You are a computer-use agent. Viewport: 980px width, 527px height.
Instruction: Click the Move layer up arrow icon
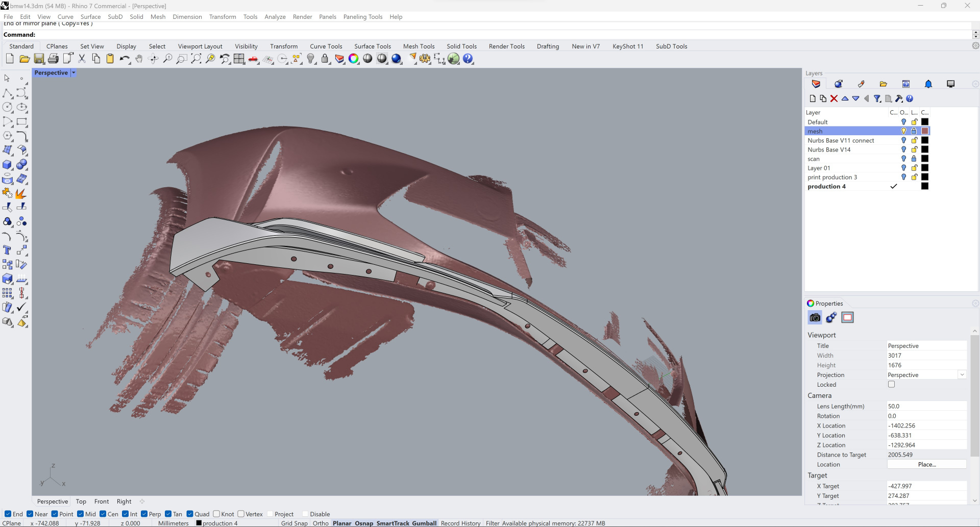[x=845, y=98]
